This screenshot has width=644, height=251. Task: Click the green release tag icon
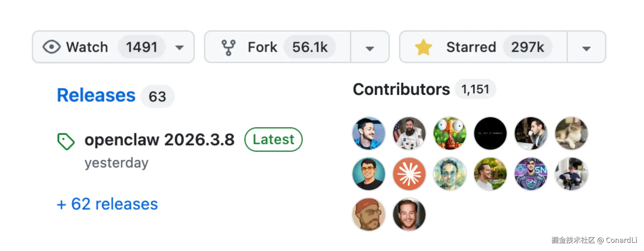66,142
